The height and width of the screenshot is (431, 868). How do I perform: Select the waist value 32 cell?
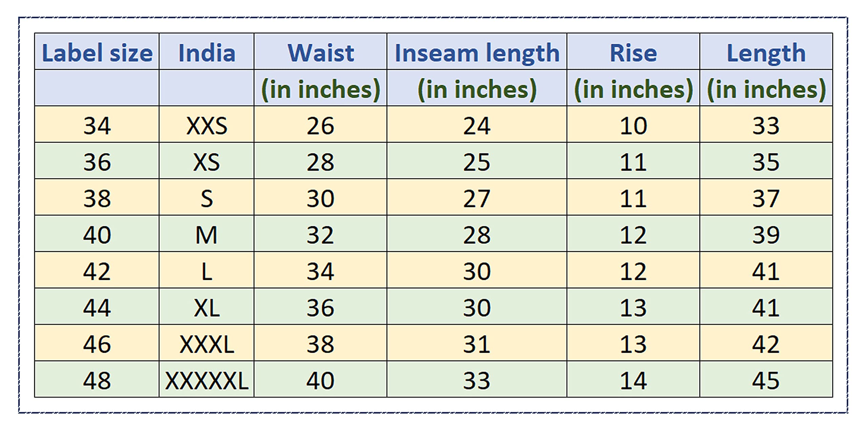pyautogui.click(x=320, y=234)
